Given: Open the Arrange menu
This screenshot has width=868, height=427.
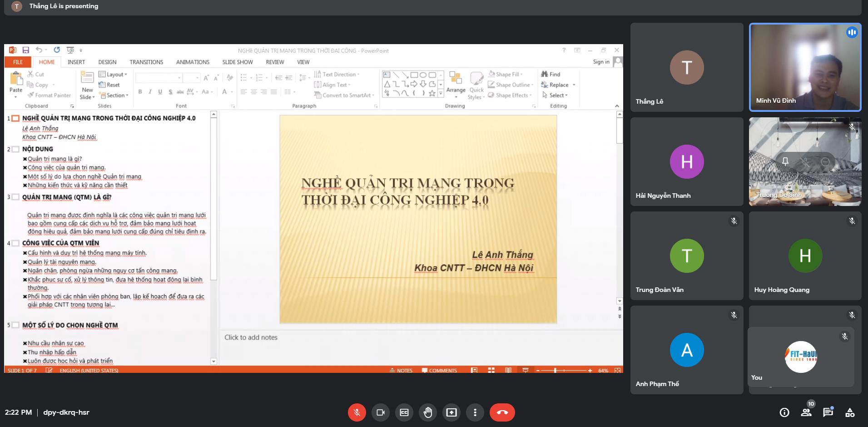Looking at the screenshot, I should (456, 84).
